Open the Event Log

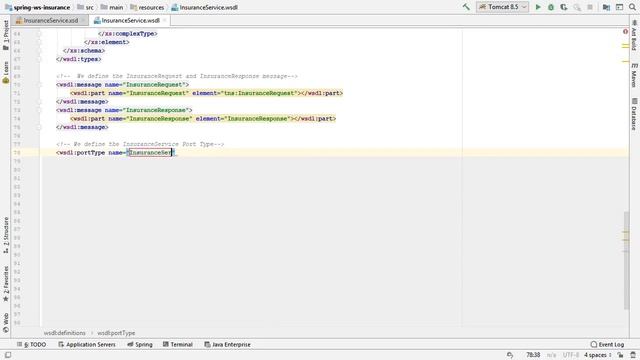click(607, 344)
